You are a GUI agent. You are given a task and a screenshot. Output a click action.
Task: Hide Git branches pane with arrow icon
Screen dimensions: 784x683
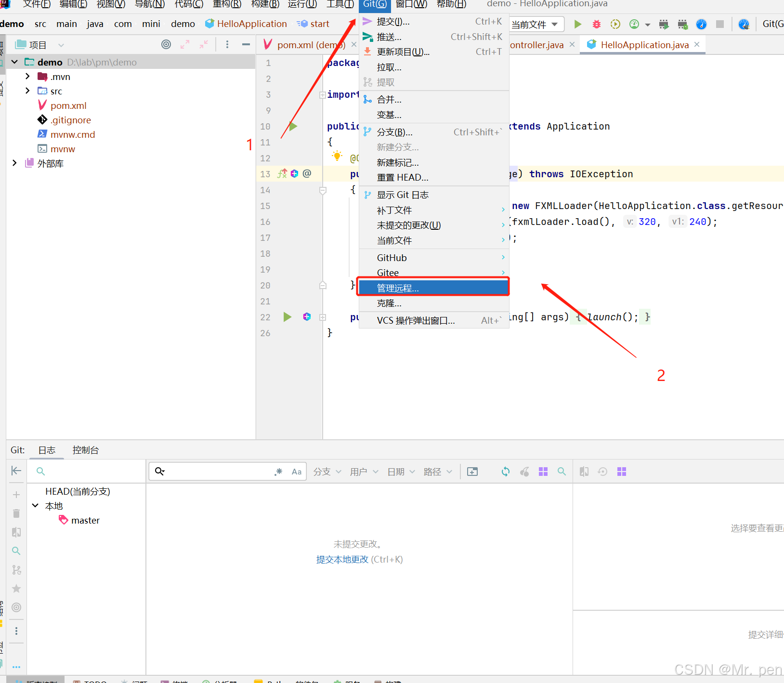pos(16,471)
